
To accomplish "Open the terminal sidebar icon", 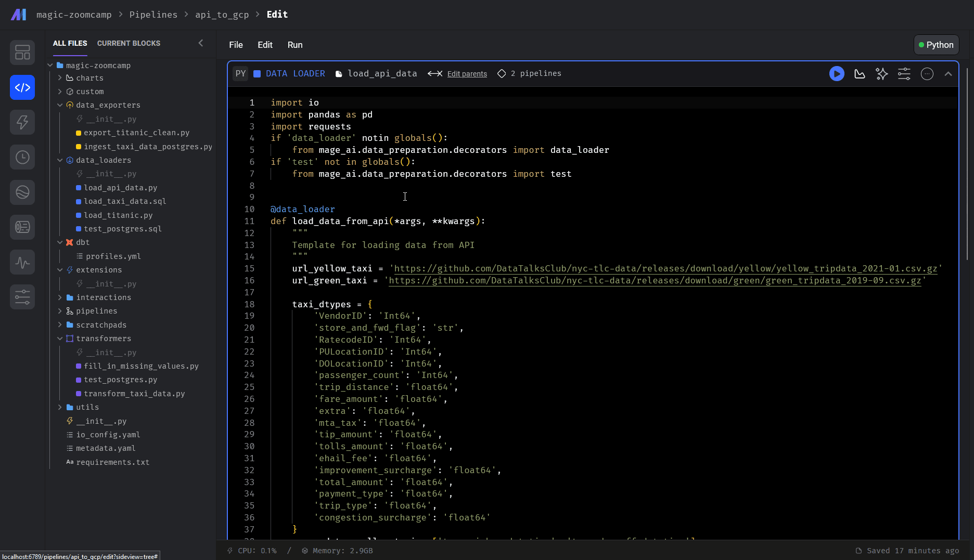I will pyautogui.click(x=22, y=227).
